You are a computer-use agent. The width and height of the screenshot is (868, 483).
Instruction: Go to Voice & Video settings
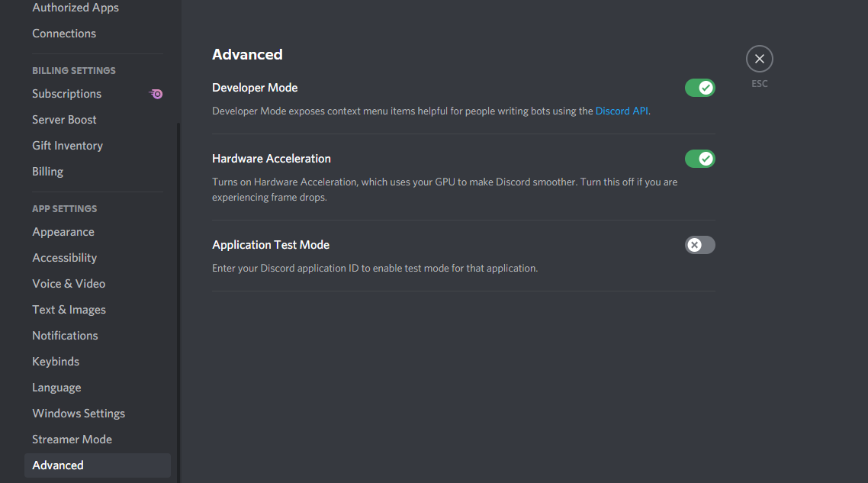(x=69, y=284)
